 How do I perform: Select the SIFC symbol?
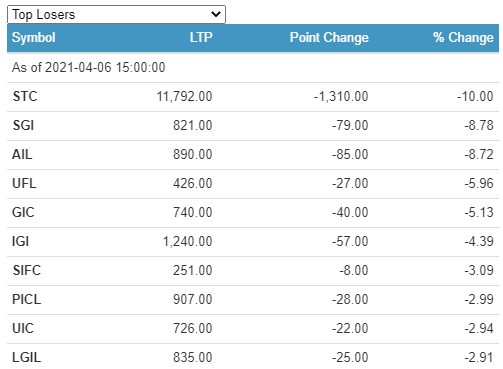click(27, 270)
